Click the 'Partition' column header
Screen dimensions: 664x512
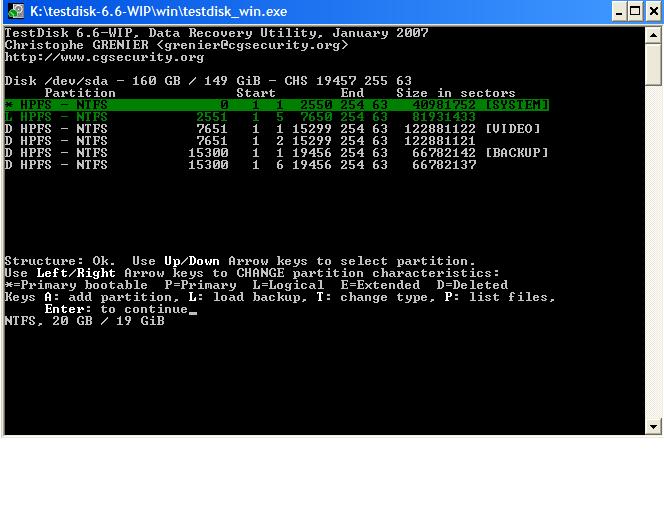pos(80,93)
